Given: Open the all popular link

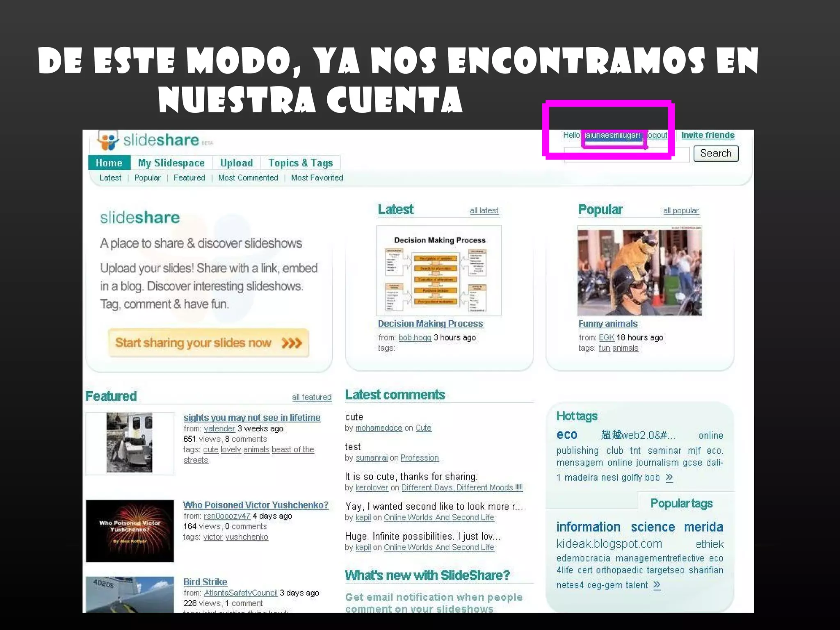Looking at the screenshot, I should [x=681, y=210].
